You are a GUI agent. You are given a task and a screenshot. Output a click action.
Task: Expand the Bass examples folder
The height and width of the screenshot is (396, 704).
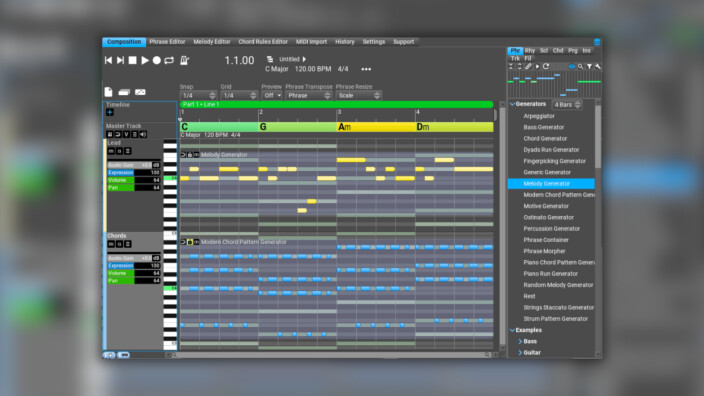click(x=520, y=341)
